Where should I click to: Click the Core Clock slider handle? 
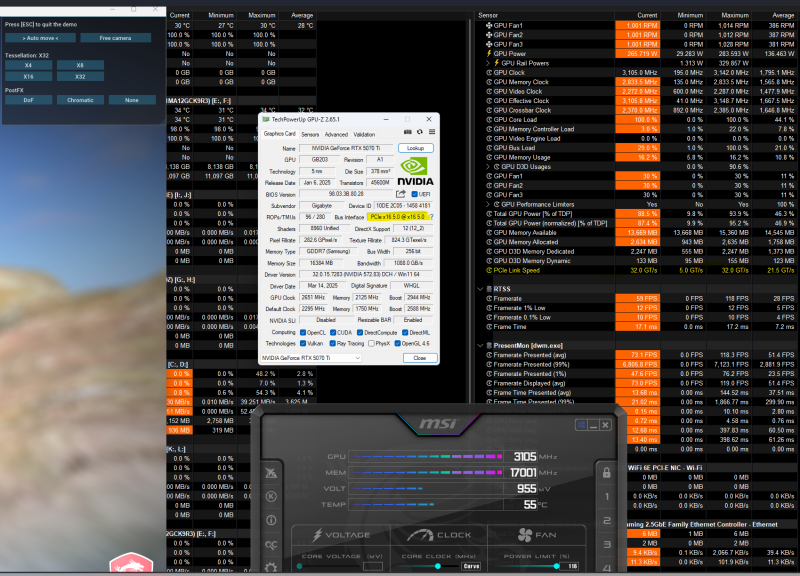438,566
